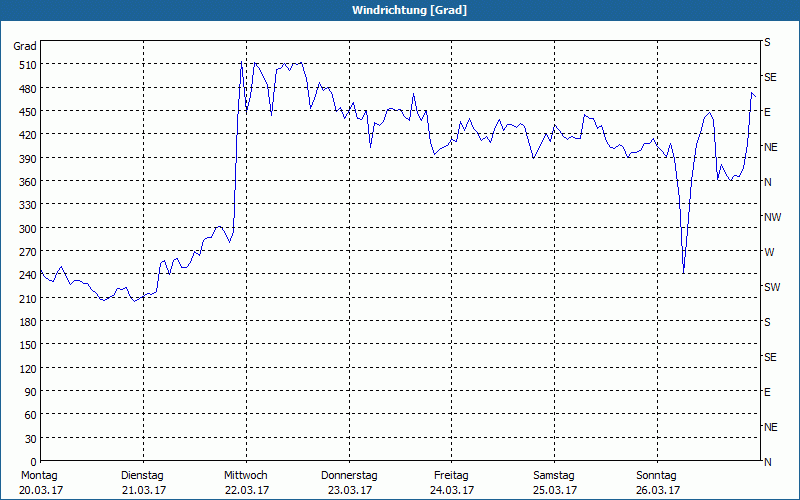Select the Donnerstag day label
Image resolution: width=800 pixels, height=500 pixels.
(349, 476)
